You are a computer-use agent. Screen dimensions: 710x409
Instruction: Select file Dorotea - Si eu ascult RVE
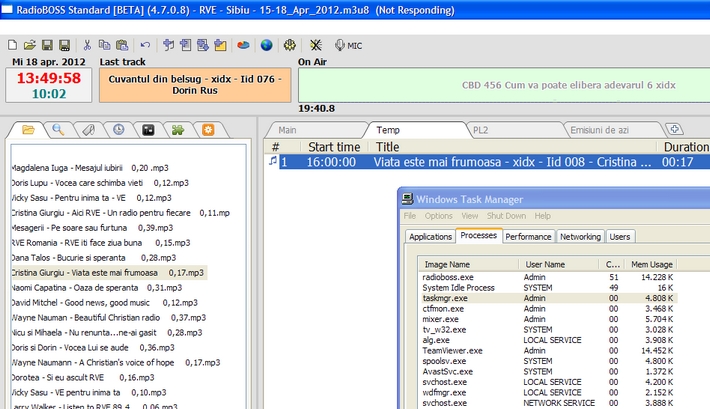coord(83,377)
